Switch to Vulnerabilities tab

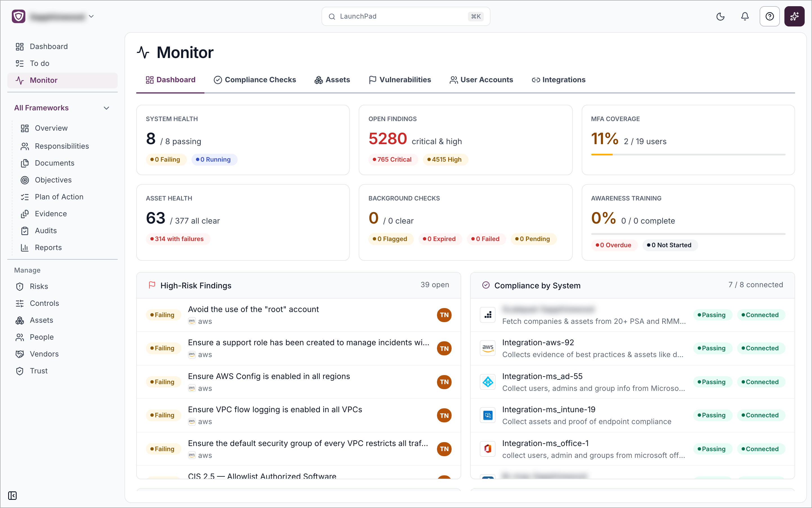400,80
